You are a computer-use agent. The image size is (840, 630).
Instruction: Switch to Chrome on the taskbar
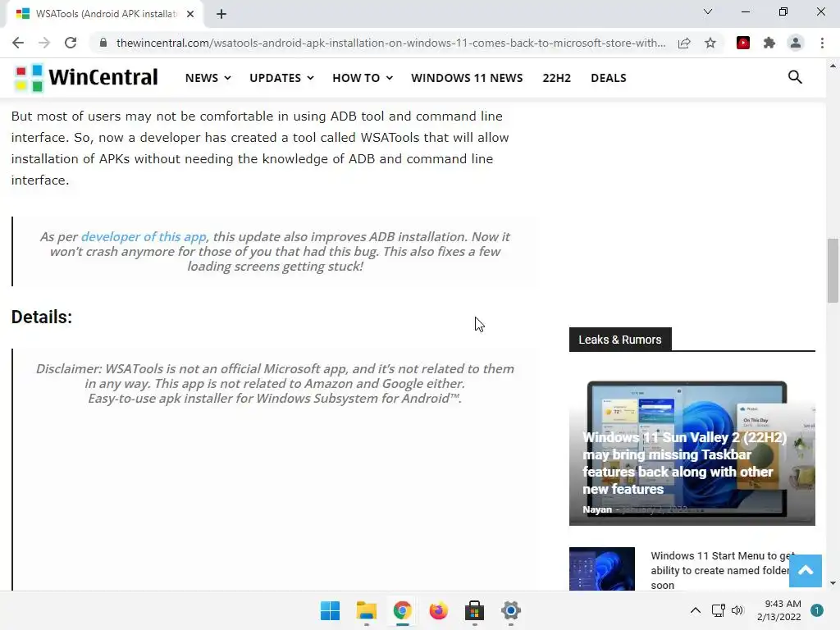coord(402,610)
